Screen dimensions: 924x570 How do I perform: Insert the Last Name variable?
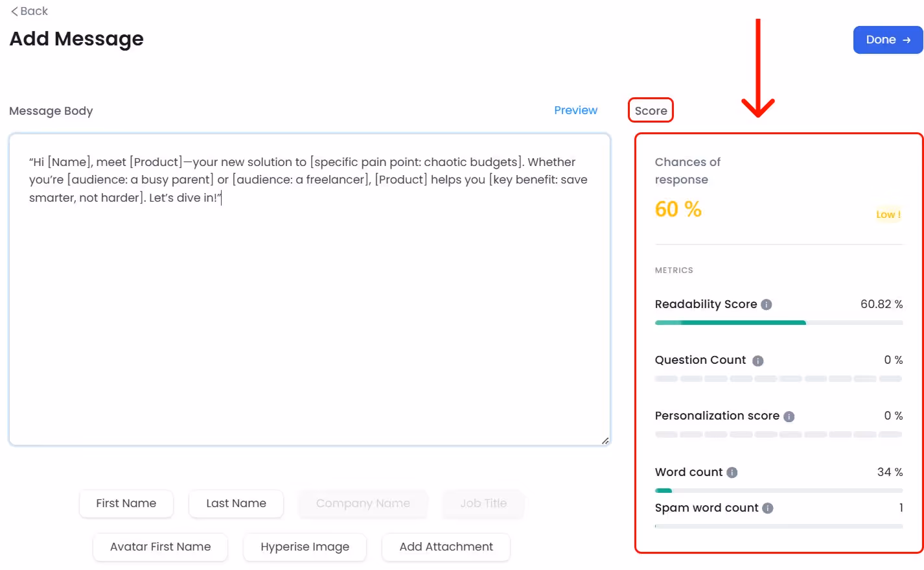pos(236,503)
